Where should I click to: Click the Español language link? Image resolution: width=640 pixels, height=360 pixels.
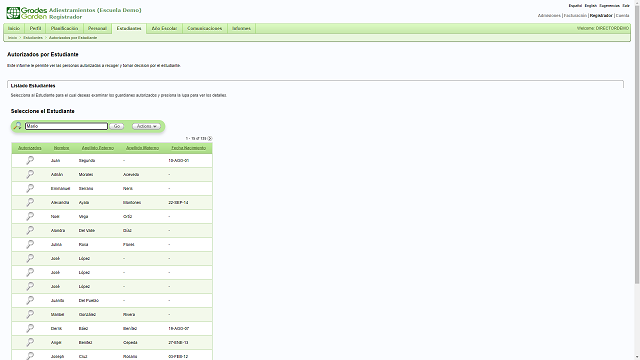pos(575,6)
